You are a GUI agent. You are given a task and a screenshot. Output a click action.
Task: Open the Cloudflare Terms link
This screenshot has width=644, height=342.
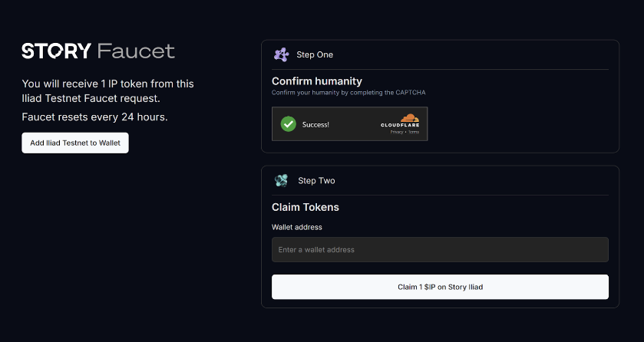414,132
